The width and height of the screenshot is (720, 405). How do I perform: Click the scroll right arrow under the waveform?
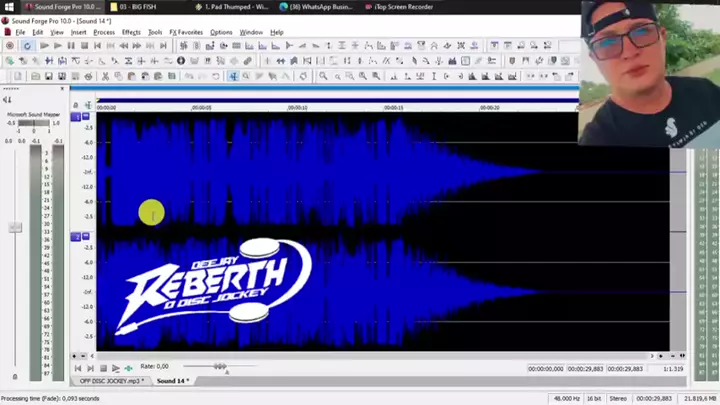pos(652,356)
